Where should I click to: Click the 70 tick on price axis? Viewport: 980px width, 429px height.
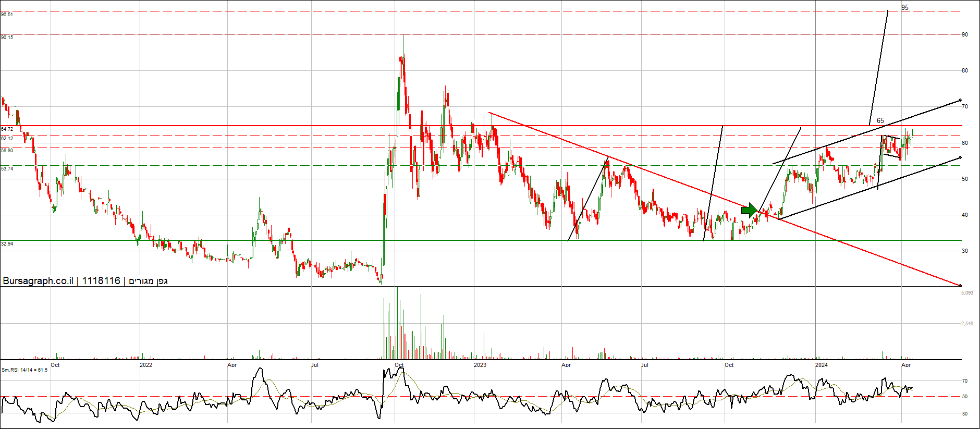tap(965, 106)
